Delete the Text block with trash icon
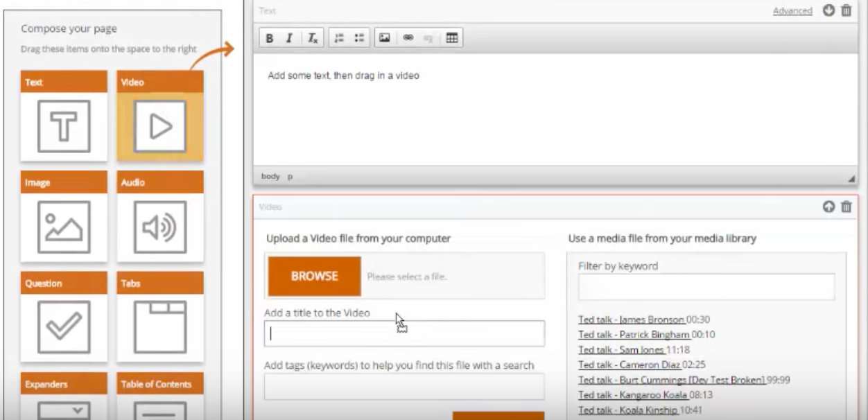The width and height of the screenshot is (868, 420). (x=847, y=10)
